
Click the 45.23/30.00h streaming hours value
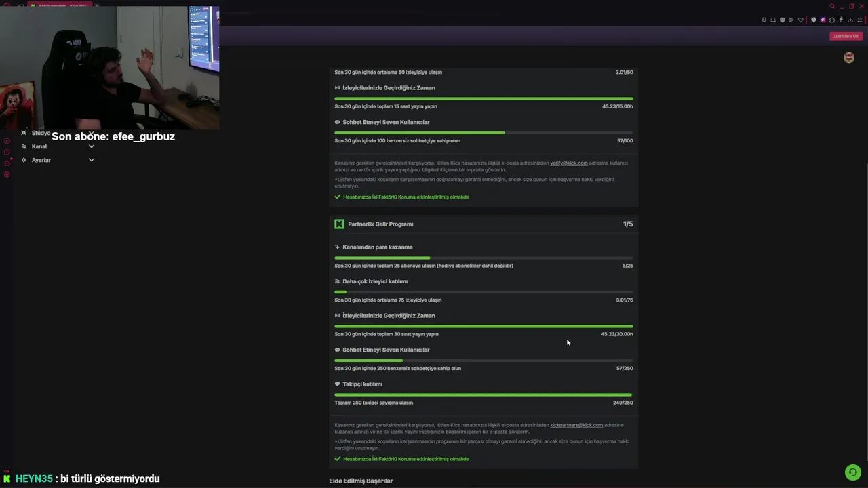[617, 334]
